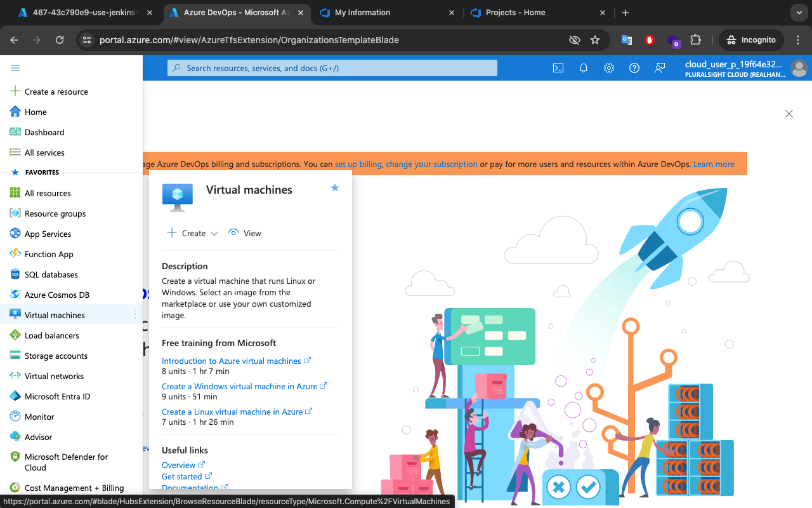Click the change your subscription link
This screenshot has width=812, height=508.
pyautogui.click(x=432, y=164)
